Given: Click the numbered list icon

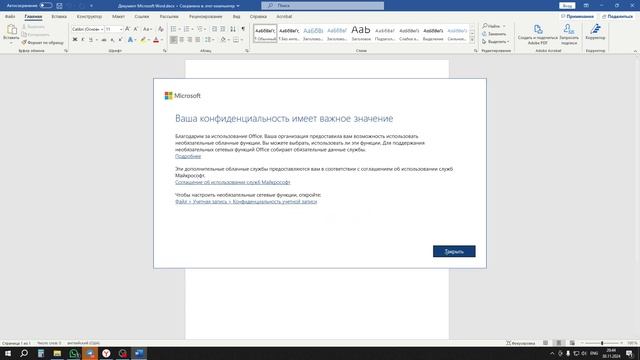Looking at the screenshot, I should 187,29.
